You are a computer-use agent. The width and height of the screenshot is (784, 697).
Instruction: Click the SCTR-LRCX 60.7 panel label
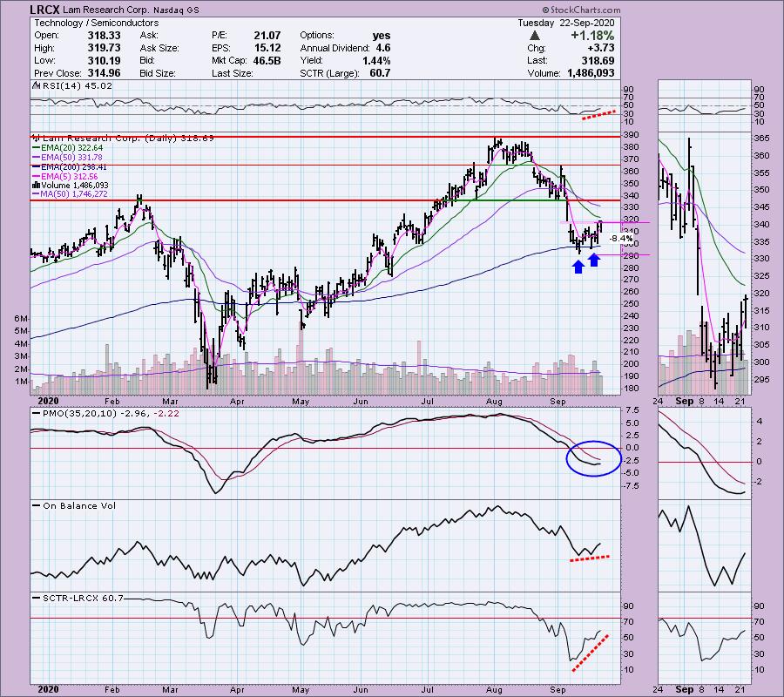pos(78,598)
